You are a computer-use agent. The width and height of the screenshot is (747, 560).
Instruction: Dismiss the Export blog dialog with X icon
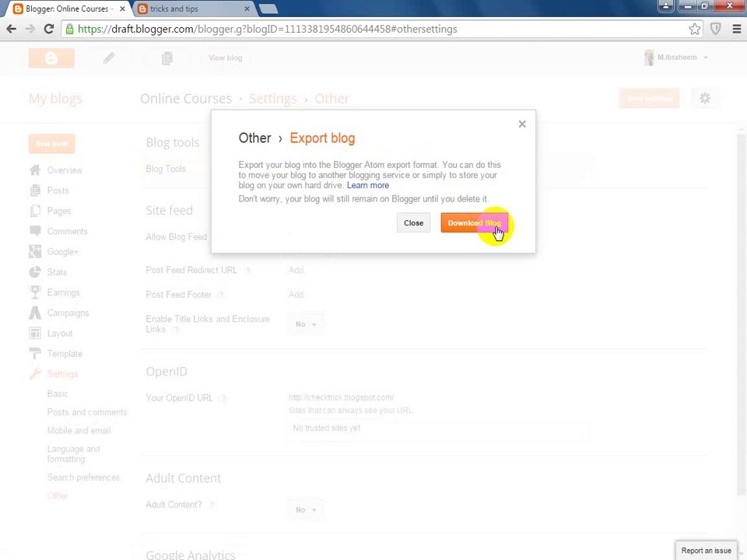click(x=522, y=124)
